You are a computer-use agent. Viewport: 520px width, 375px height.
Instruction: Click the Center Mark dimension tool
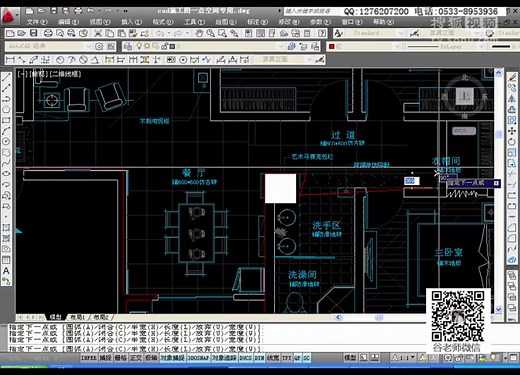coord(183,60)
